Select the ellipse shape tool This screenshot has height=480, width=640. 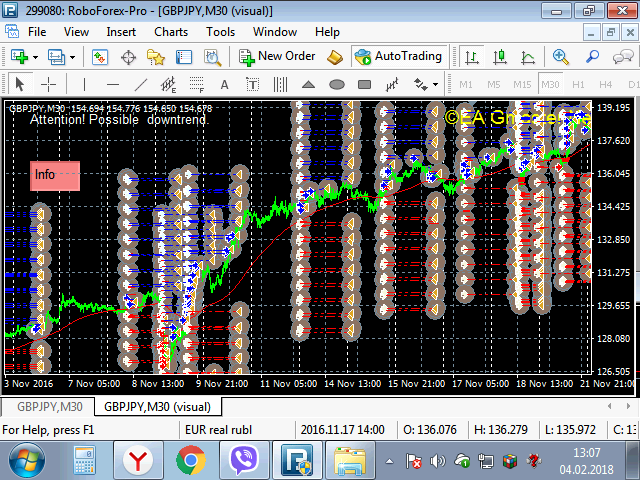pyautogui.click(x=337, y=84)
